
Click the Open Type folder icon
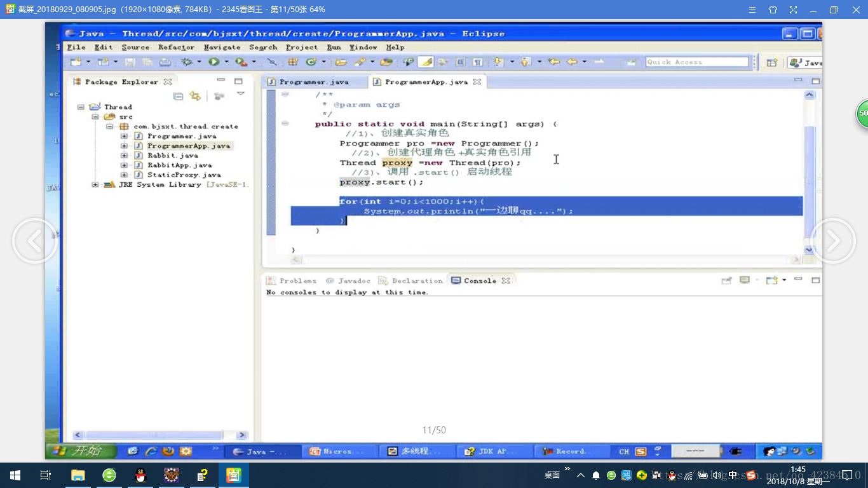[x=341, y=62]
